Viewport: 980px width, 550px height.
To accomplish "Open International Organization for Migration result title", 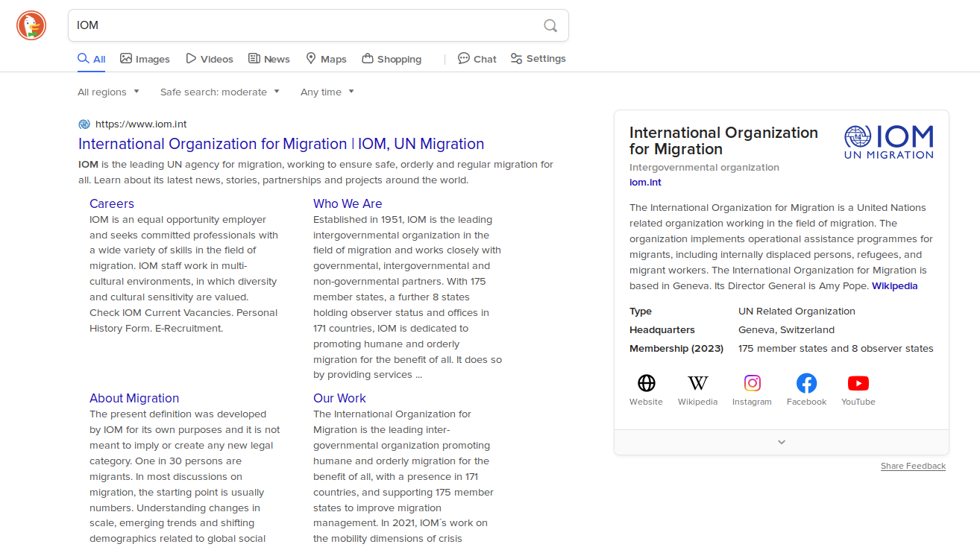I will coord(281,144).
